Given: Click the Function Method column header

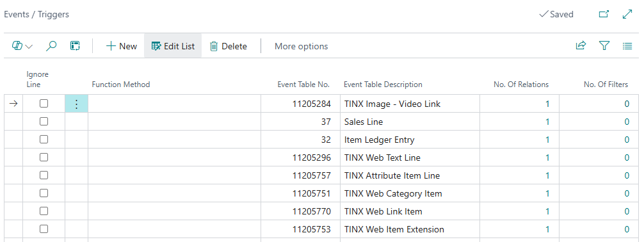Looking at the screenshot, I should pos(121,85).
